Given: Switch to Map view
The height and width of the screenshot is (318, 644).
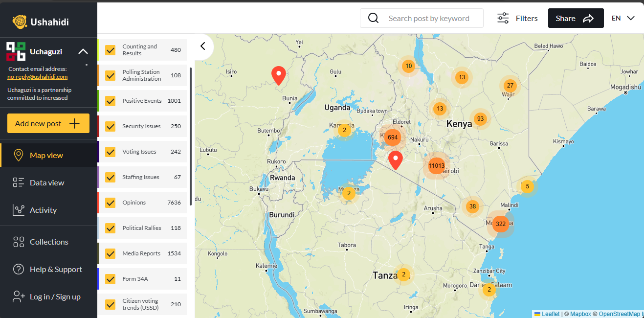Looking at the screenshot, I should click(x=49, y=155).
